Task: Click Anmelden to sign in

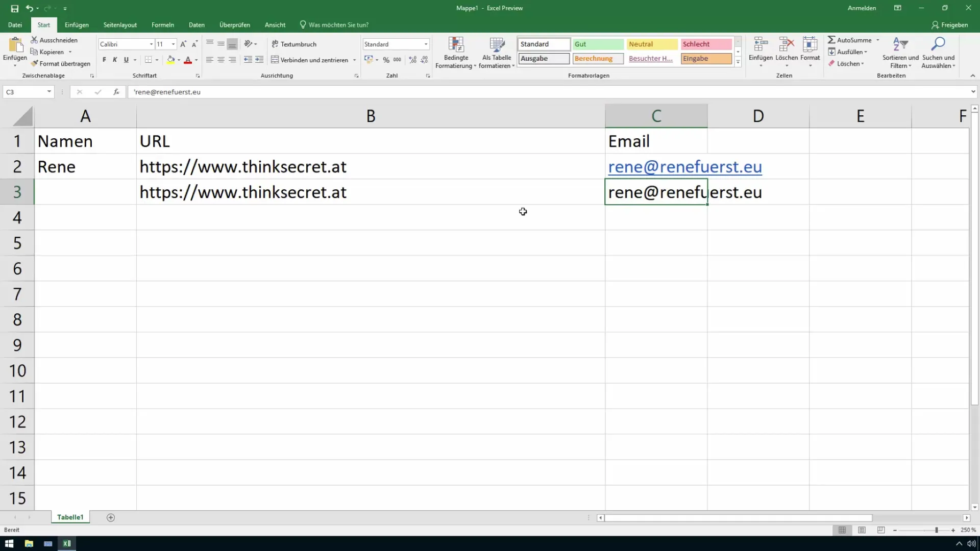Action: pos(862,8)
